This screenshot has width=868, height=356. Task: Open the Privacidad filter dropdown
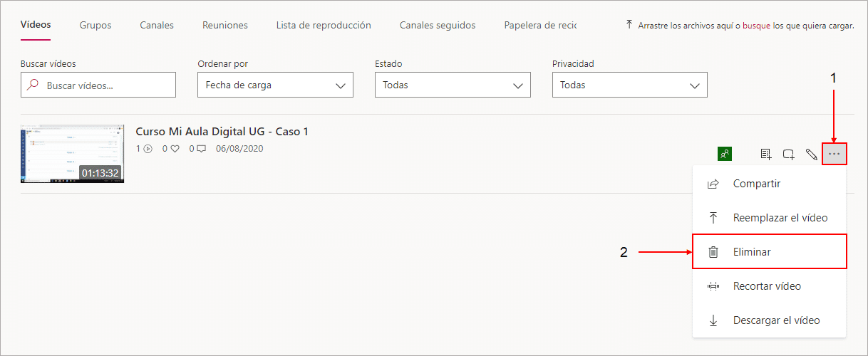coord(630,85)
